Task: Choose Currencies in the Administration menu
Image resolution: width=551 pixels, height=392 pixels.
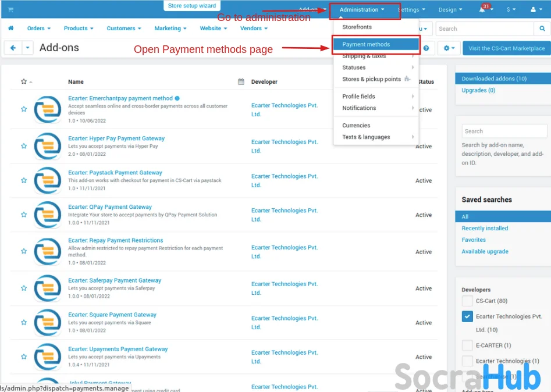Action: pyautogui.click(x=356, y=126)
